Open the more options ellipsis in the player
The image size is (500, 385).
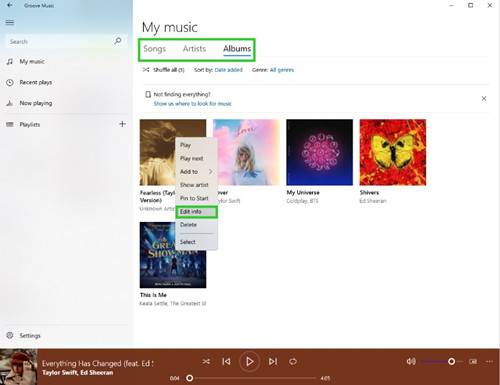click(489, 361)
